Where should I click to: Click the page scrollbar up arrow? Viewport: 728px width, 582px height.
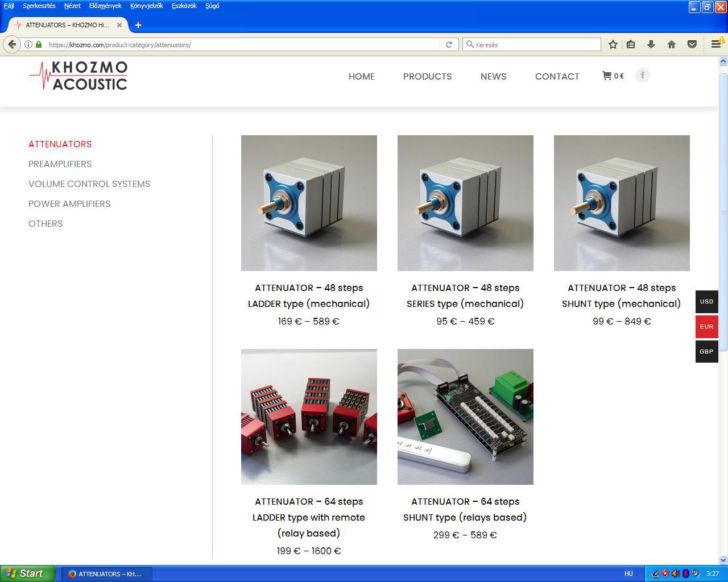pyautogui.click(x=723, y=61)
